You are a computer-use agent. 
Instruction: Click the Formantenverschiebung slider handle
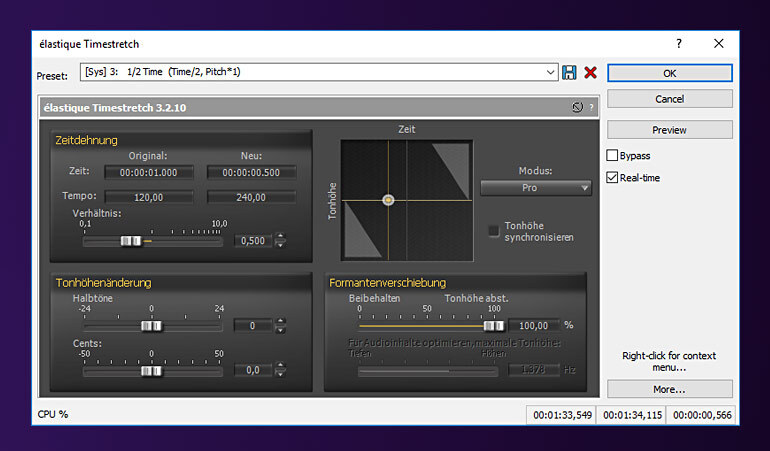click(493, 325)
